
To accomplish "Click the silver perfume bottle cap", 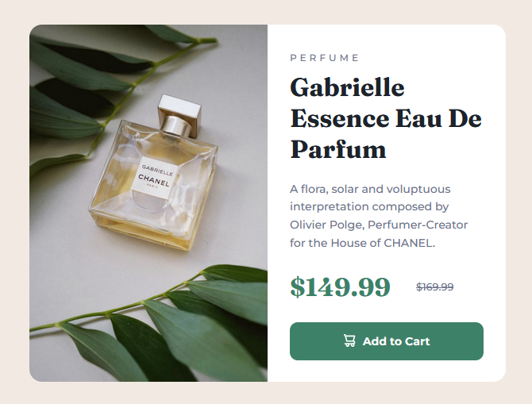I will [179, 116].
